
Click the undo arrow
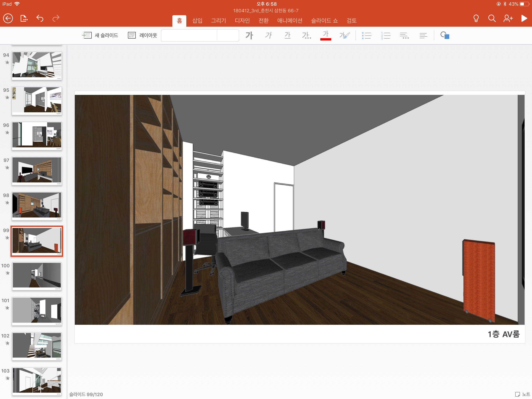point(40,18)
